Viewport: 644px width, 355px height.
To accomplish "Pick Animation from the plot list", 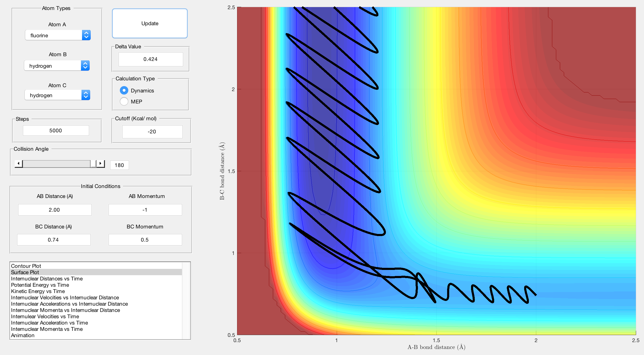I will coord(23,335).
